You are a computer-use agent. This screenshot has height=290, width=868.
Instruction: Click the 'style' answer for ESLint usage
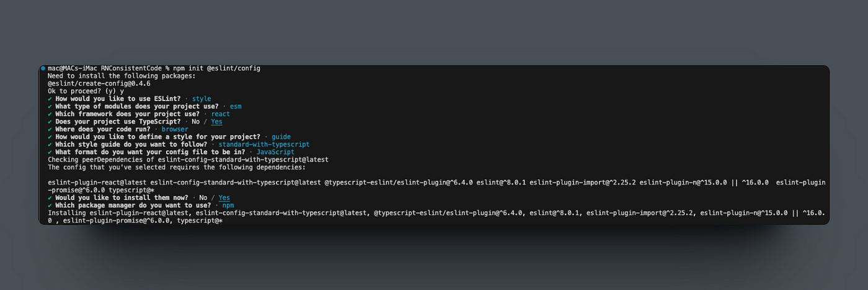point(201,99)
